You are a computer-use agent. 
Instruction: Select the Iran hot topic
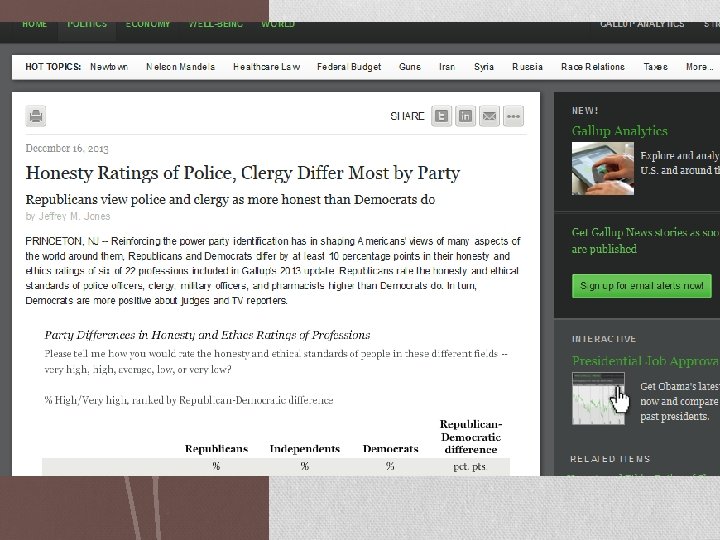(447, 67)
